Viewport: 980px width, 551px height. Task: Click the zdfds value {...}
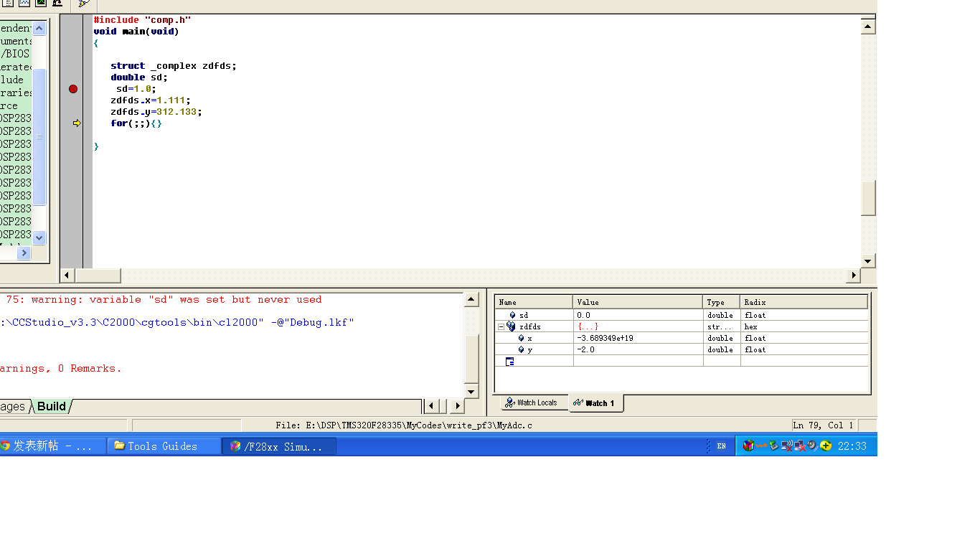click(x=638, y=326)
